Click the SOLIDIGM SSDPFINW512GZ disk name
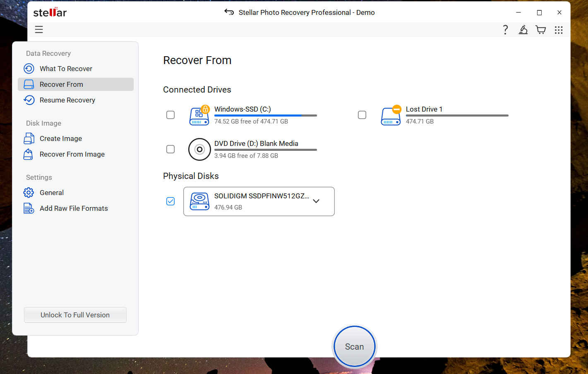588x374 pixels. [262, 196]
